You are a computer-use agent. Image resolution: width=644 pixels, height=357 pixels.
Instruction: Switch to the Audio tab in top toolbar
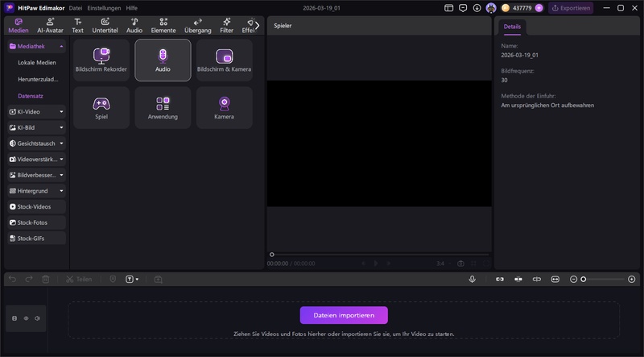click(134, 26)
